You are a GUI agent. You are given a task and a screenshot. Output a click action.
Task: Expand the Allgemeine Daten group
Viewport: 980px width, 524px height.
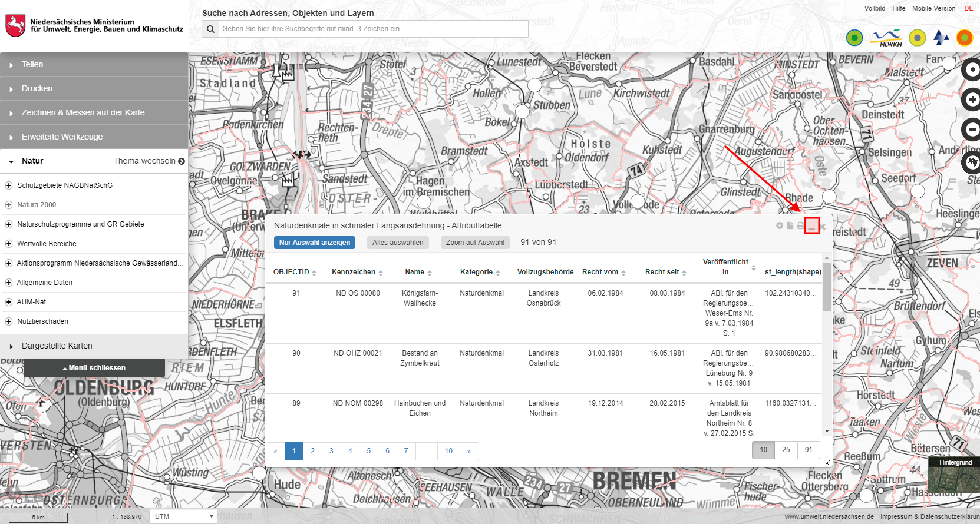click(x=9, y=283)
